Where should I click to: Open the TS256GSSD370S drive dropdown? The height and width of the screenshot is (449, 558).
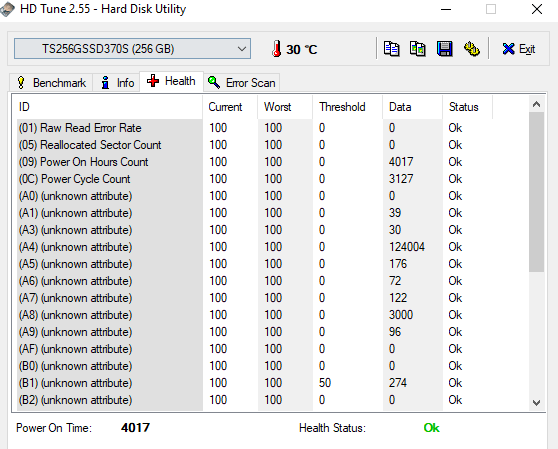[132, 49]
